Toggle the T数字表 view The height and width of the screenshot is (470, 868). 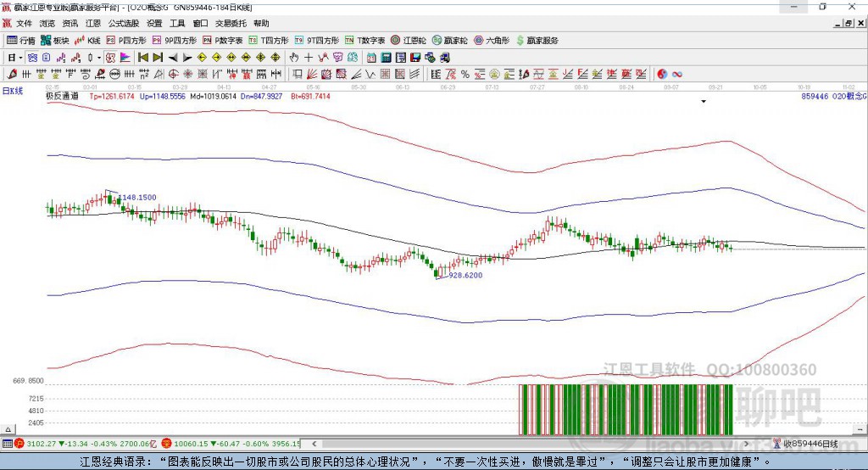[365, 40]
